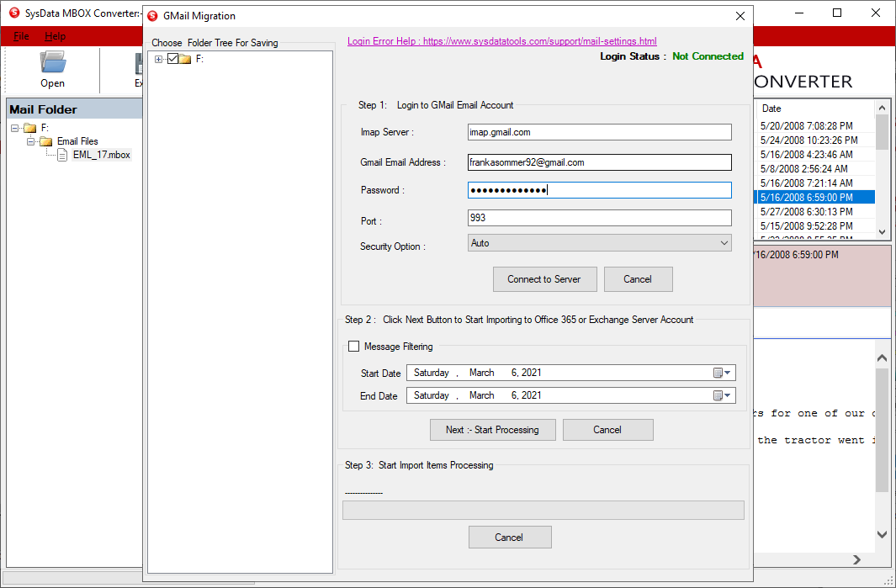
Task: Select the 5/20/2008 7:08:28 PM row
Action: [816, 125]
